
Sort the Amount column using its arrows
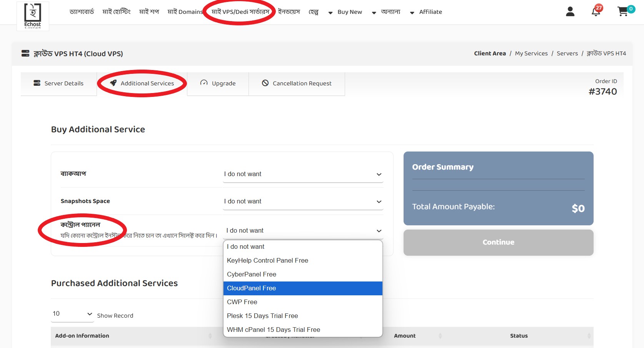(x=440, y=336)
